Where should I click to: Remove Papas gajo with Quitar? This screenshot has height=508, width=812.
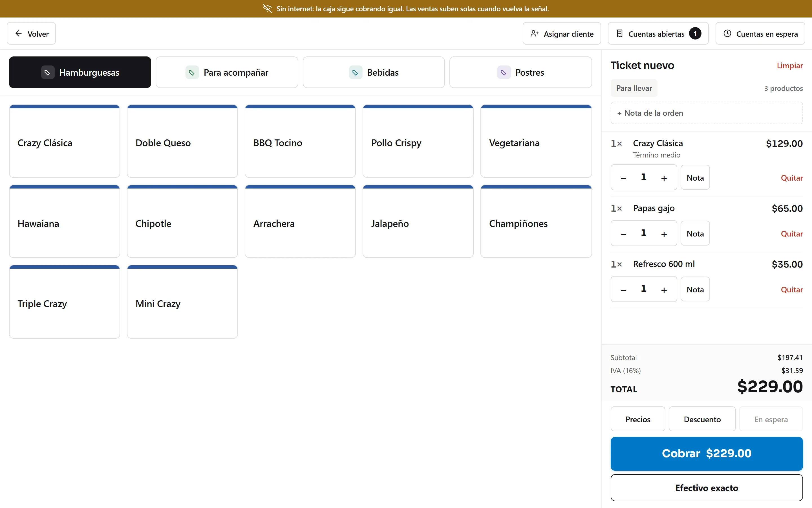(791, 233)
